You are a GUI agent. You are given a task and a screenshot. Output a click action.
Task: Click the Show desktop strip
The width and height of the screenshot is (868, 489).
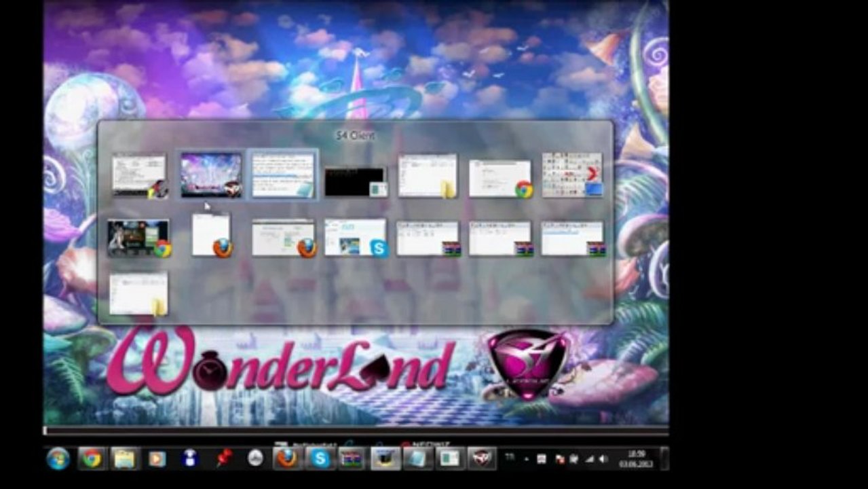pos(664,458)
